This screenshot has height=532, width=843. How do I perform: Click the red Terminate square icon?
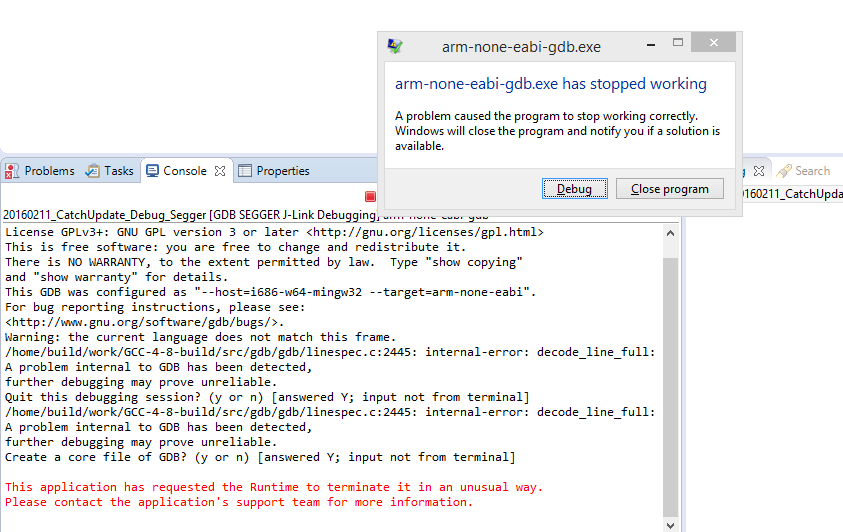370,197
